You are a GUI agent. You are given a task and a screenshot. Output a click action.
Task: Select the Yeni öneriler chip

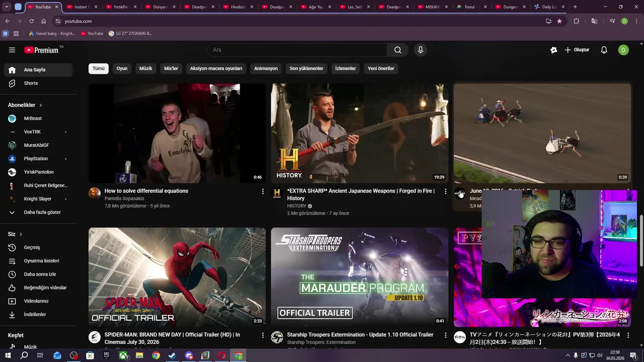click(381, 68)
